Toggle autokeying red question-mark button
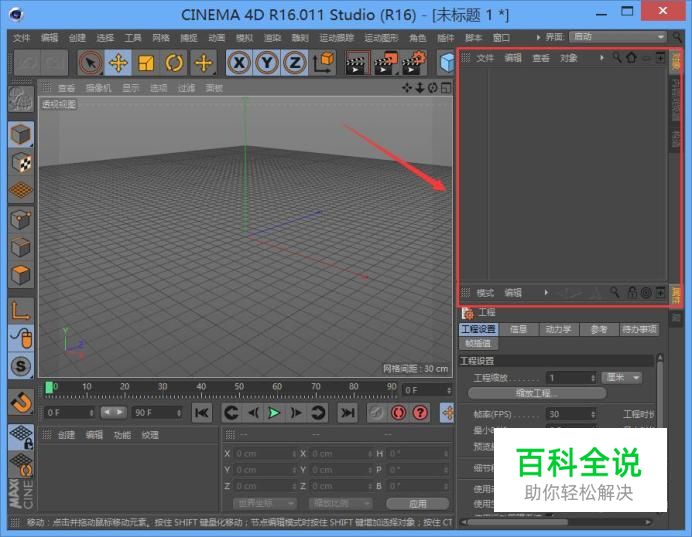The height and width of the screenshot is (537, 692). 420,413
